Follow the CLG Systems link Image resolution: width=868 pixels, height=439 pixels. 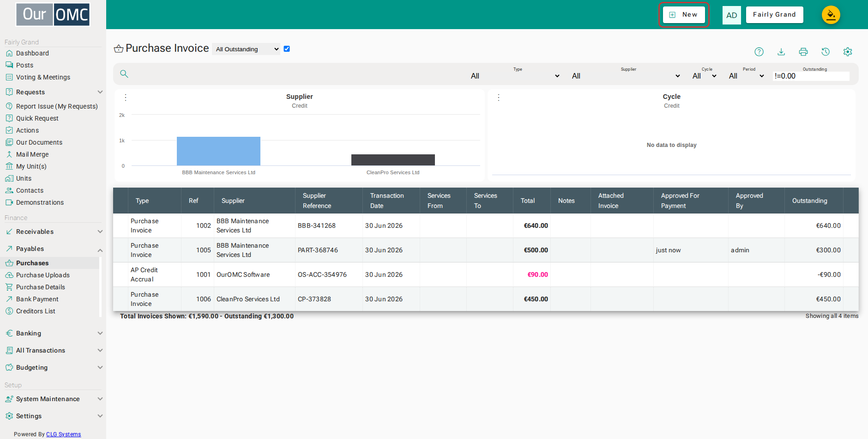click(63, 434)
